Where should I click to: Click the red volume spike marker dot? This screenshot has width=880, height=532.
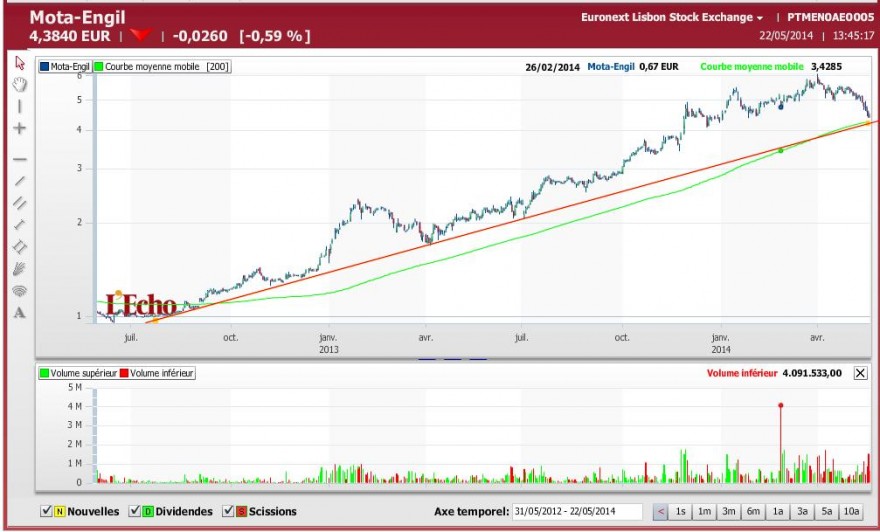point(781,405)
